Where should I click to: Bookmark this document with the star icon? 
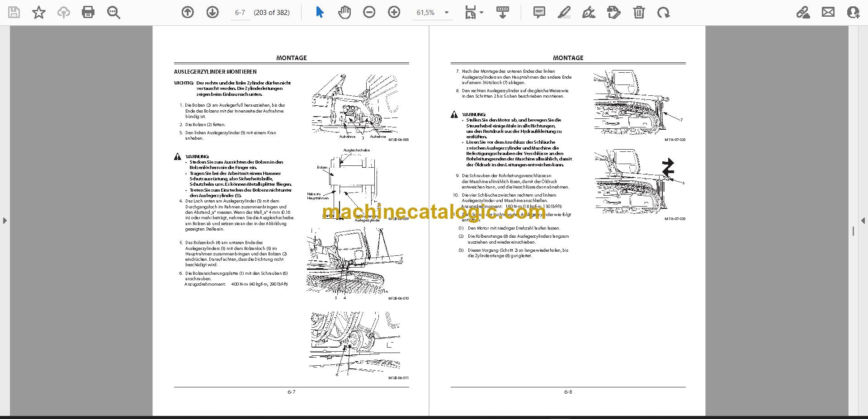(x=39, y=12)
